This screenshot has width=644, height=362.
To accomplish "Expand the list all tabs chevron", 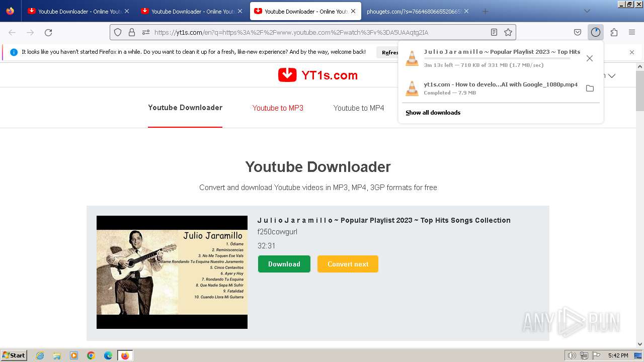I will 587,11.
